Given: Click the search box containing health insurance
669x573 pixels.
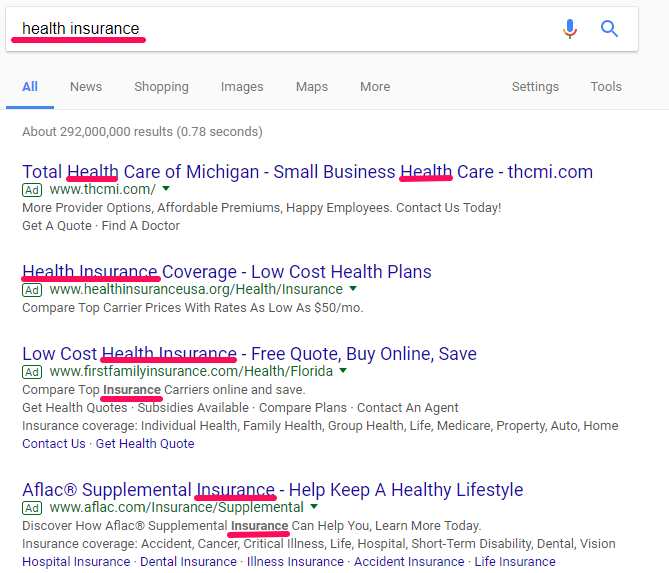Looking at the screenshot, I should pyautogui.click(x=280, y=29).
